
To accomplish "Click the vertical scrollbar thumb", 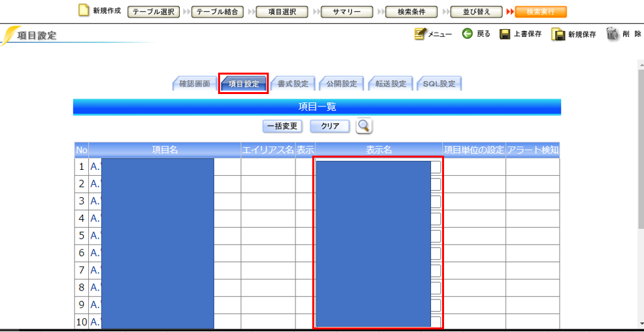I will pos(641,148).
